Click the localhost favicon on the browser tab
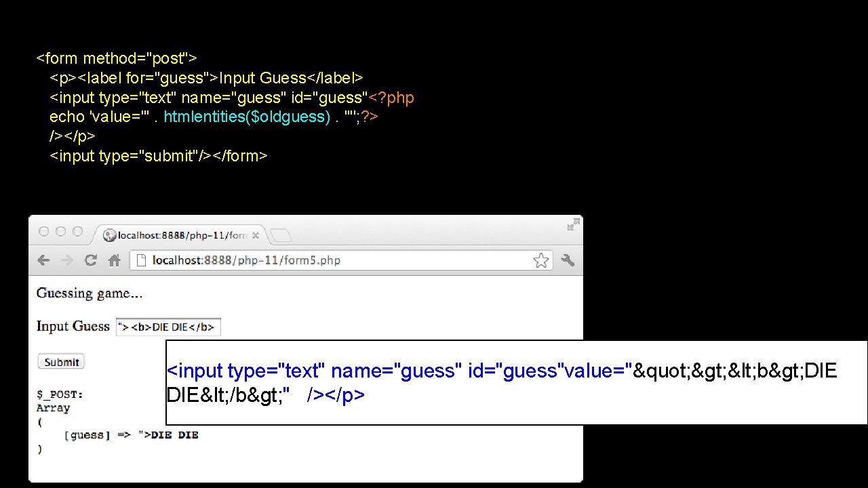 110,235
